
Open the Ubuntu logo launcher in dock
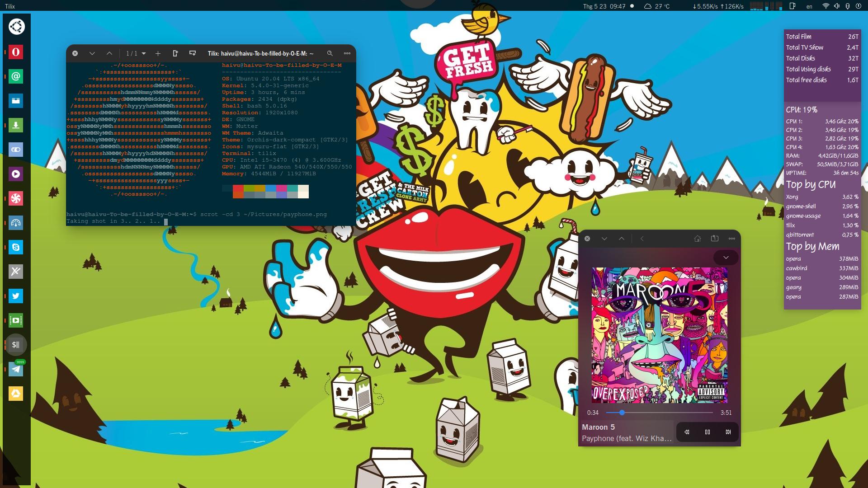(16, 27)
